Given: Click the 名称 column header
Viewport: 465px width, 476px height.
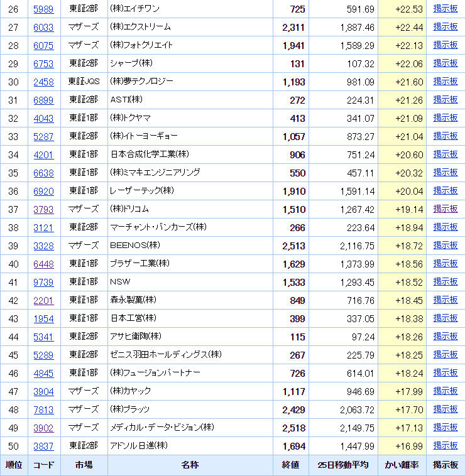Looking at the screenshot, I should (190, 465).
